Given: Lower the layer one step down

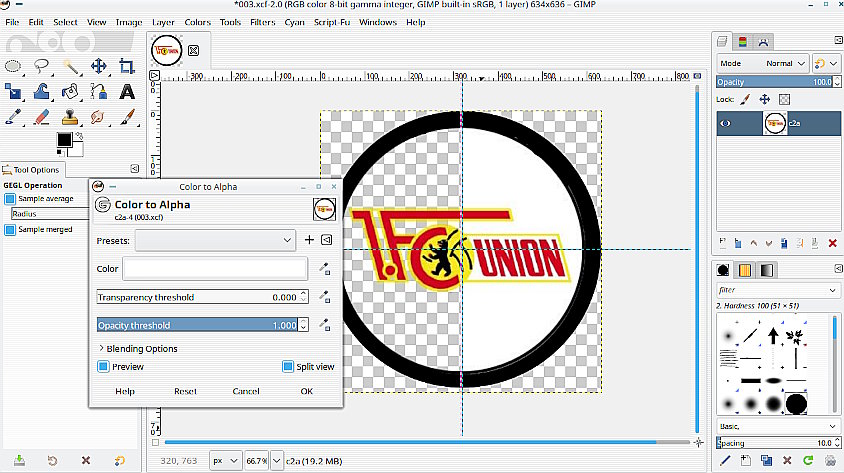Looking at the screenshot, I should tap(769, 243).
